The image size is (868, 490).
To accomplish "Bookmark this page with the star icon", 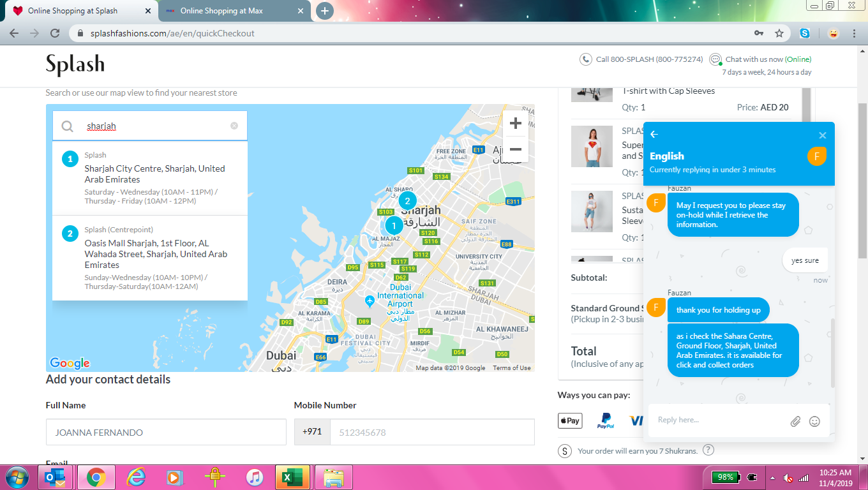I will pos(779,33).
